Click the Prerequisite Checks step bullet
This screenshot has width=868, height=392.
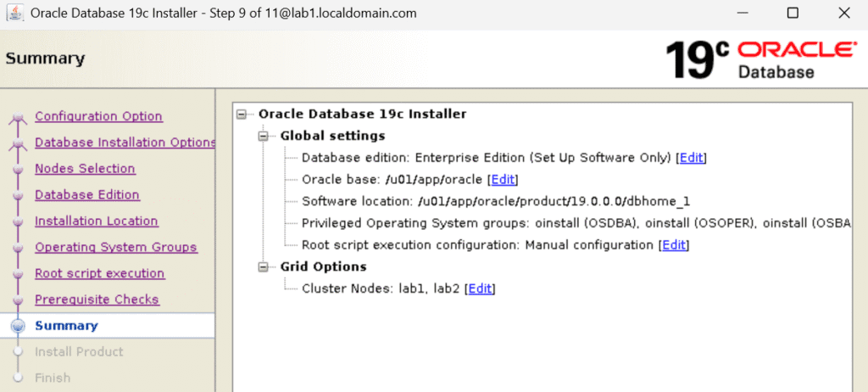point(19,300)
